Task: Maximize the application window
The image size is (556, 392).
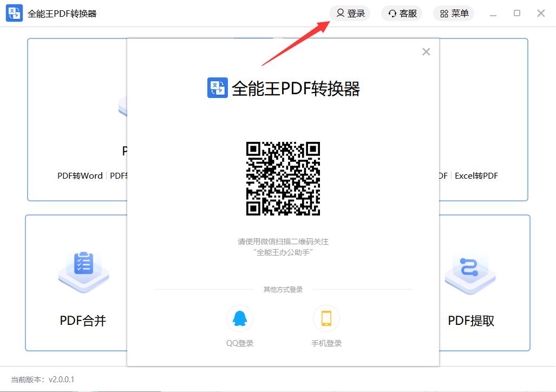Action: point(516,14)
